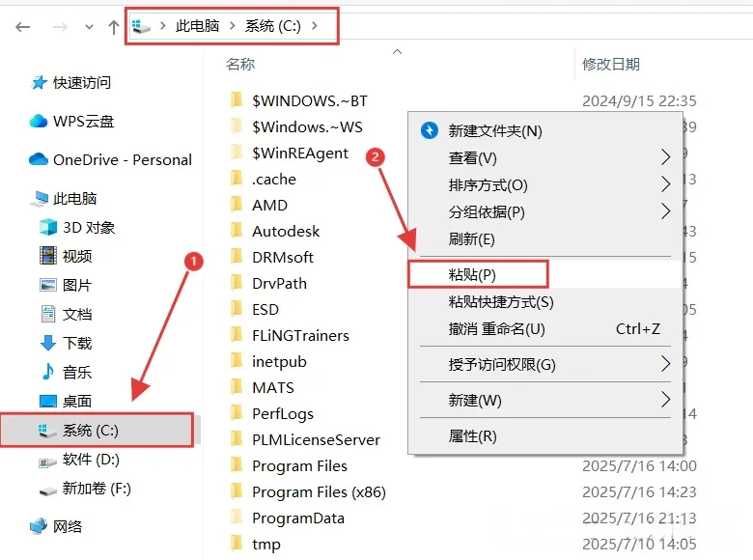
Task: Open WPS云盘 in the navigation pane
Action: click(x=83, y=121)
